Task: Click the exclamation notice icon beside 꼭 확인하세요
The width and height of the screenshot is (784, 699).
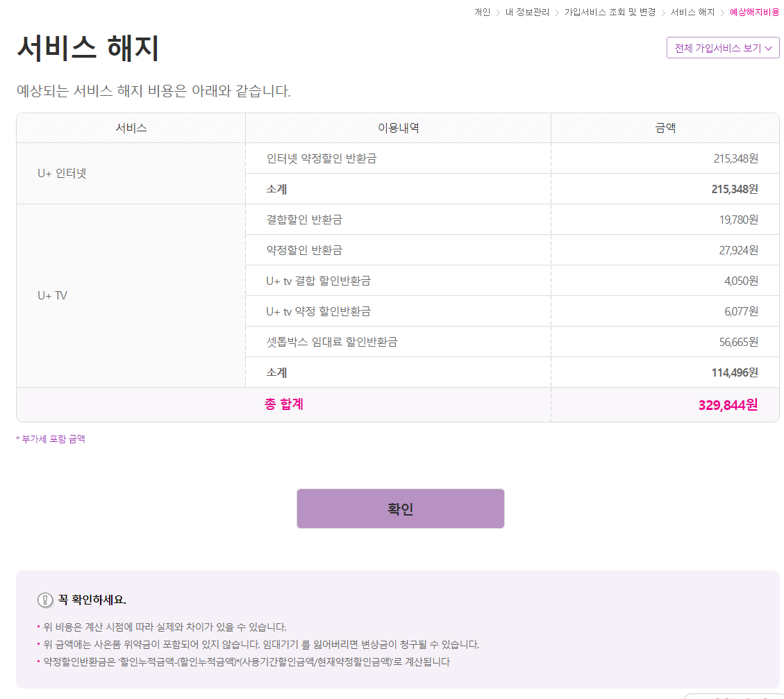Action: tap(45, 600)
